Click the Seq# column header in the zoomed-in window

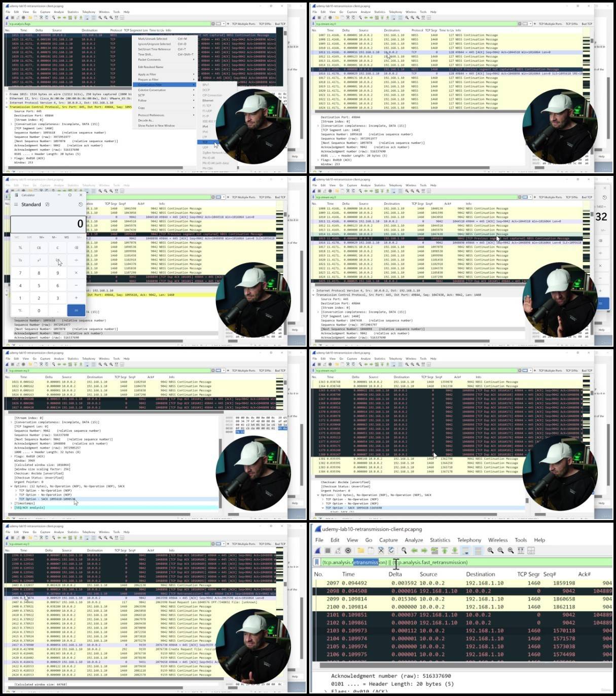pyautogui.click(x=549, y=574)
